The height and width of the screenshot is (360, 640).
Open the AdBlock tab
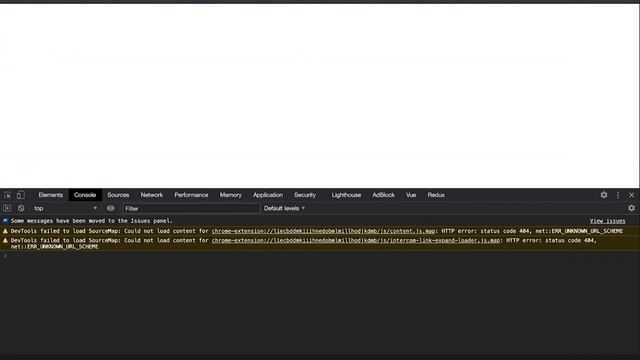(x=383, y=195)
